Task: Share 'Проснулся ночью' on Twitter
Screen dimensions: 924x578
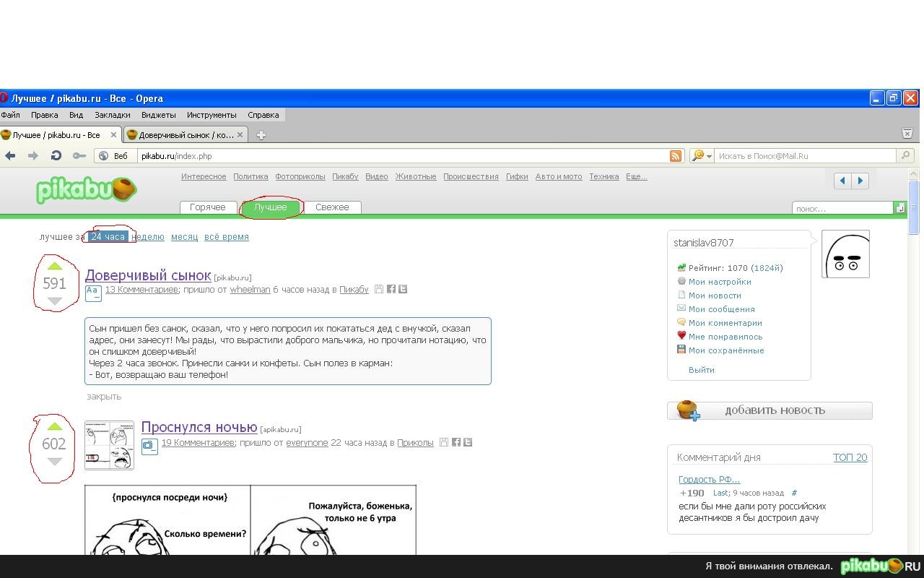Action: click(x=468, y=442)
